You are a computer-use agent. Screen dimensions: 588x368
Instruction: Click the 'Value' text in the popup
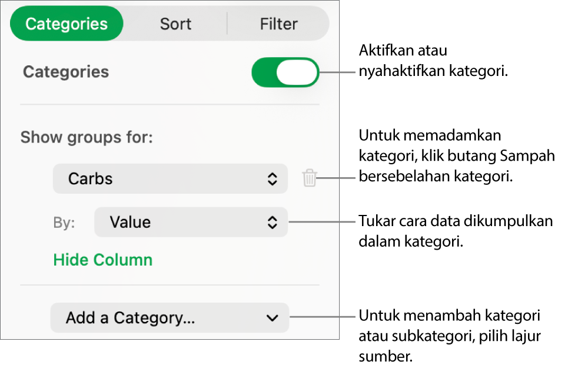(x=130, y=223)
